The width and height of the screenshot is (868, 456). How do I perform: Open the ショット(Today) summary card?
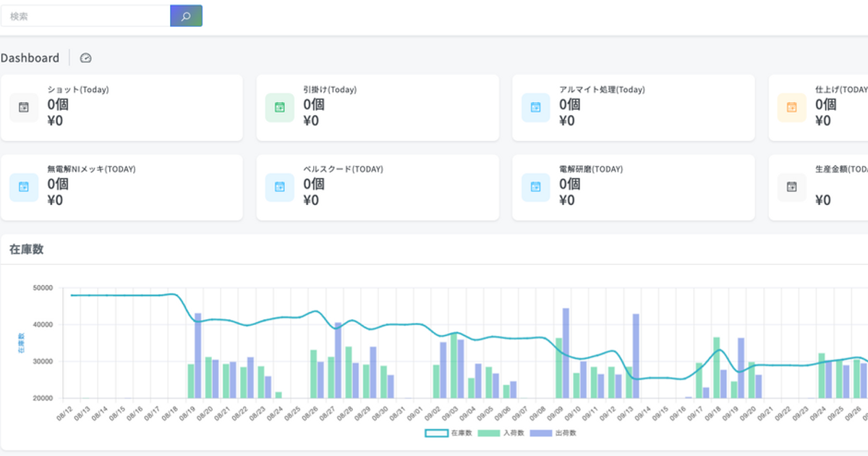121,107
